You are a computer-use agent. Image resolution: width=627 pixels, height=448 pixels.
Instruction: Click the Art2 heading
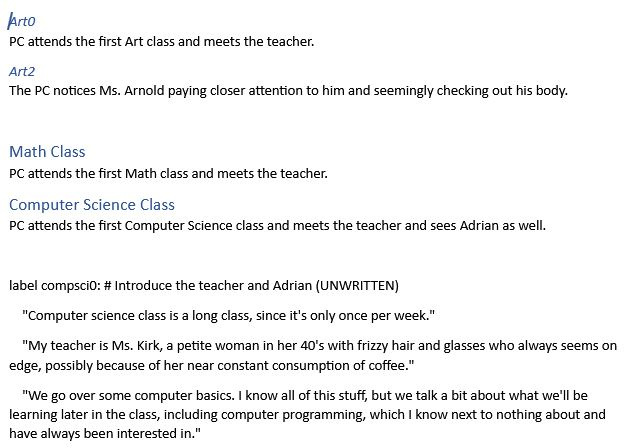point(22,71)
